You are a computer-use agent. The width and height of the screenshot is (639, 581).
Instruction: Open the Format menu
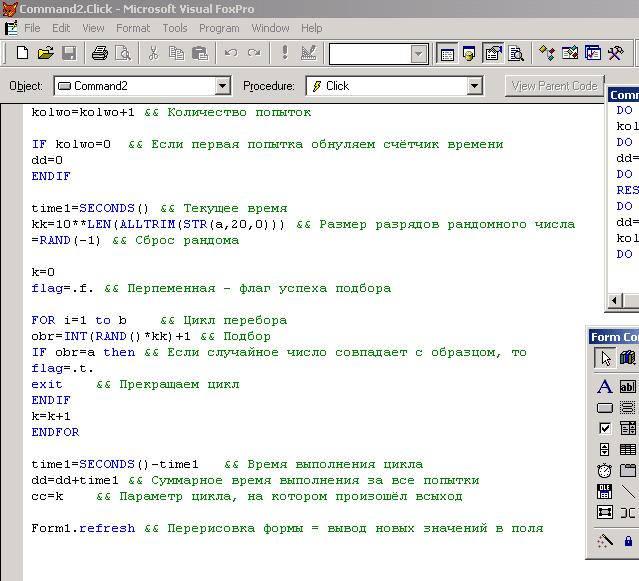(x=133, y=28)
